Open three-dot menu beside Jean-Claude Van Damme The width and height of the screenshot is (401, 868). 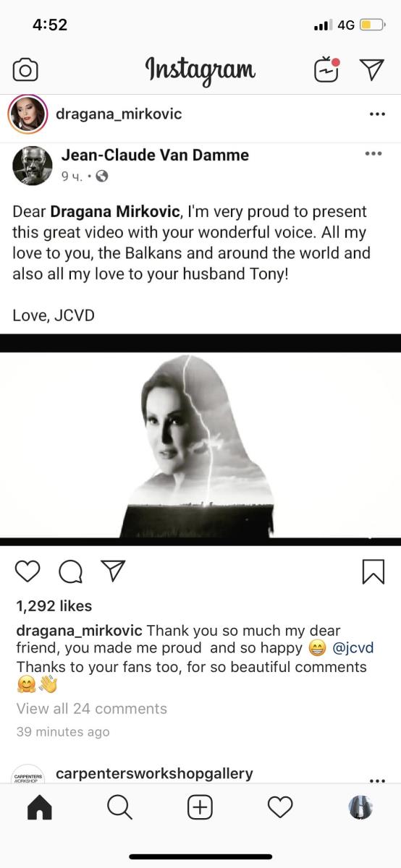[373, 153]
